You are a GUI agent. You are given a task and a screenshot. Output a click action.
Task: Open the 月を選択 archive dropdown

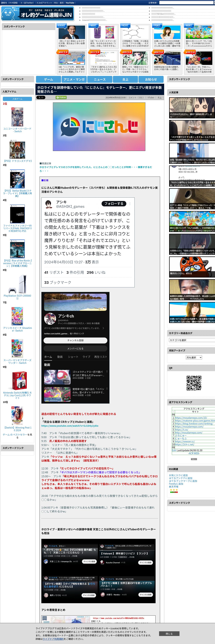(194, 357)
